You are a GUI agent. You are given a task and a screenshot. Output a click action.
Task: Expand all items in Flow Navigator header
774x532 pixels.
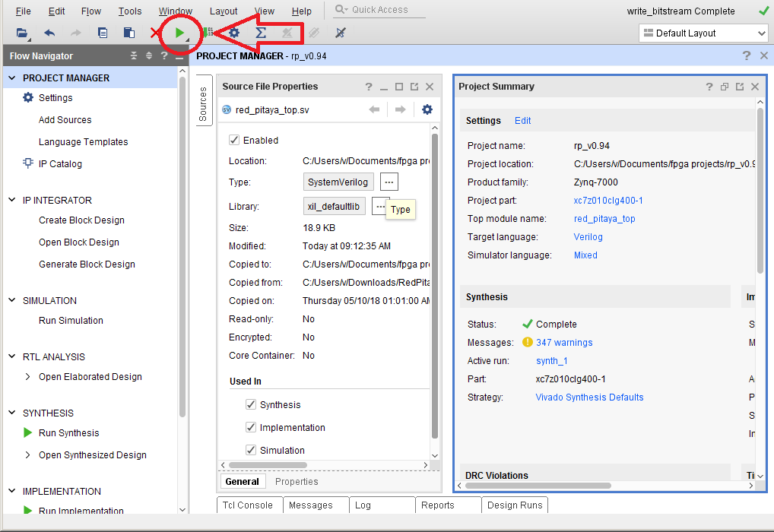click(x=149, y=55)
